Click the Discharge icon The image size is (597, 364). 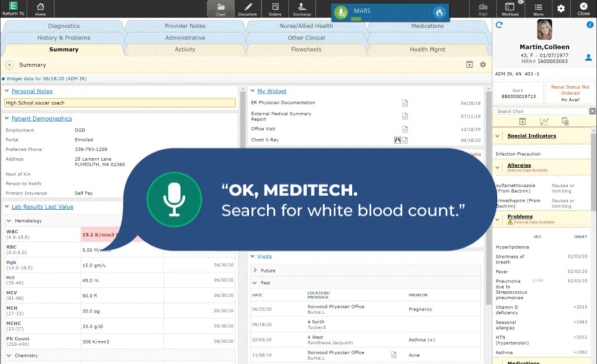302,8
